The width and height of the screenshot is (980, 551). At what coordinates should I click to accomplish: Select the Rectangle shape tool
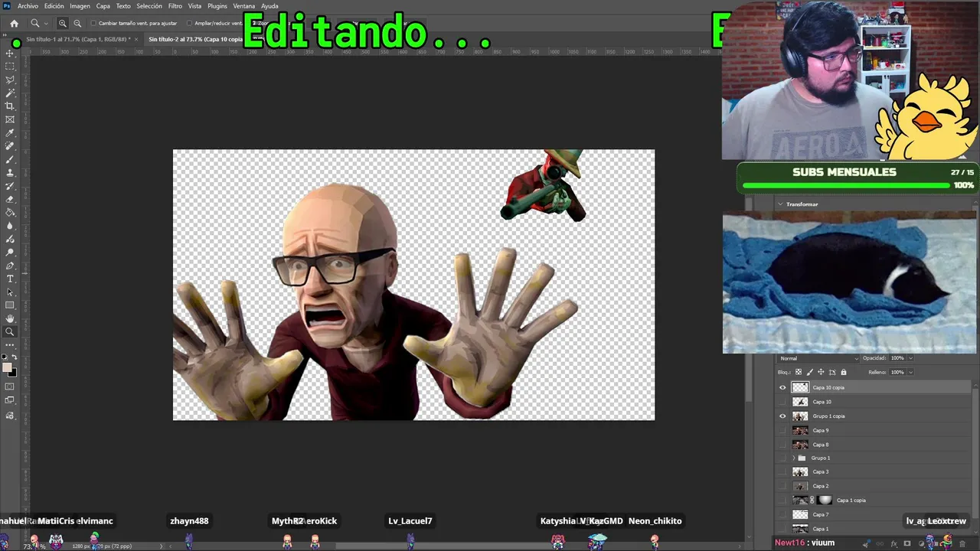(10, 305)
